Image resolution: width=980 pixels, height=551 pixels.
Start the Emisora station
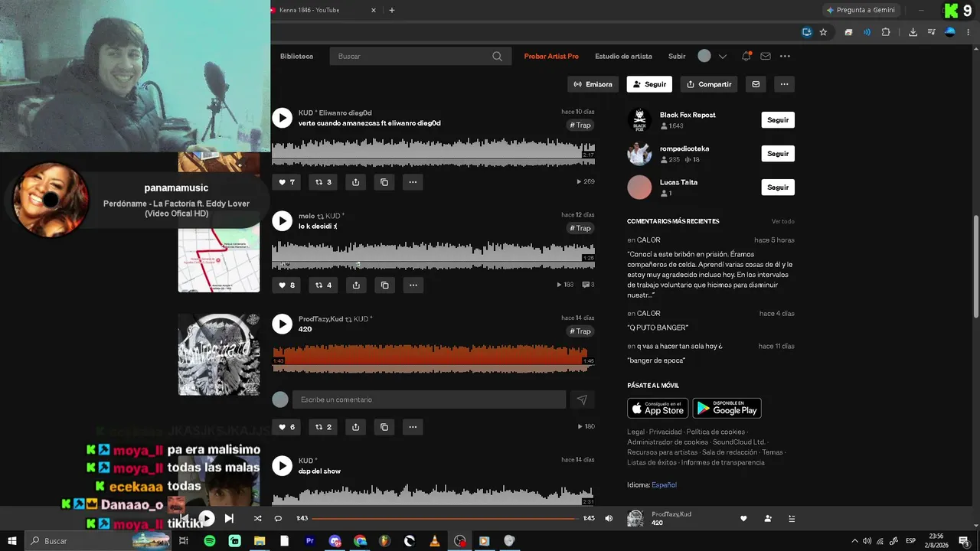tap(593, 84)
